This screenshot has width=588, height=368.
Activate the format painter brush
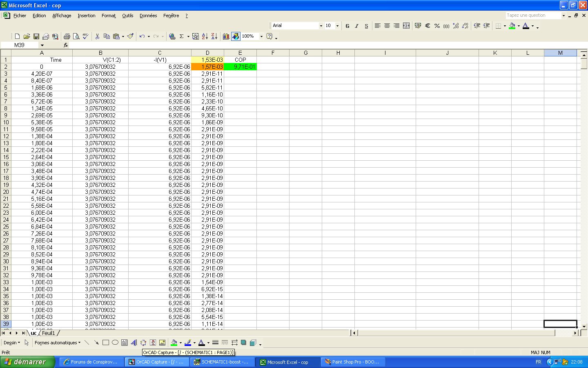pyautogui.click(x=130, y=36)
